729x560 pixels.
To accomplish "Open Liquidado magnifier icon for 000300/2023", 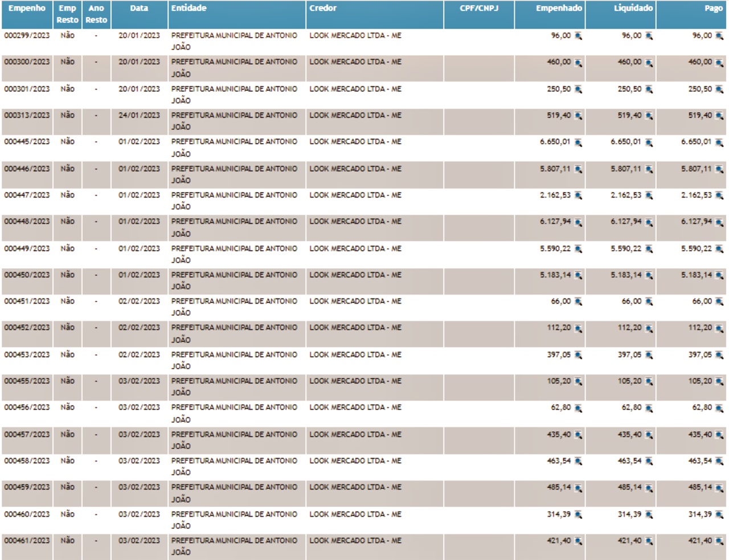I will pos(649,63).
